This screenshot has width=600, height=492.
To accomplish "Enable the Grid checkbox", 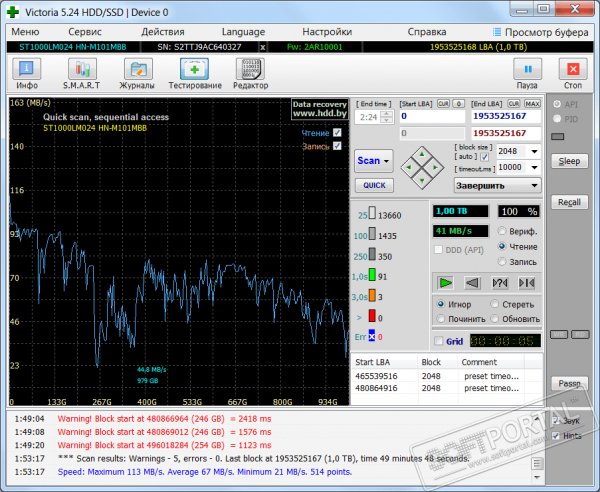I will 439,341.
